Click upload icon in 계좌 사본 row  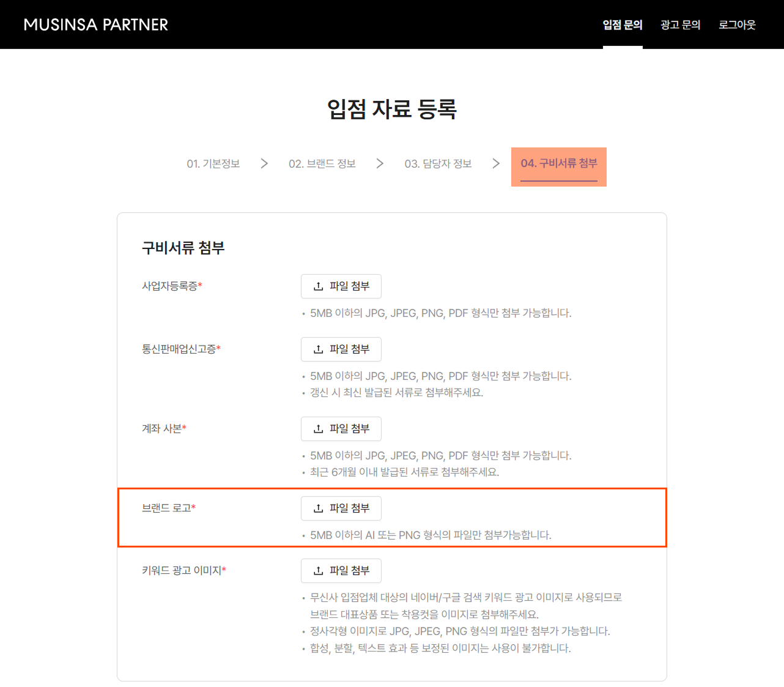[319, 429]
